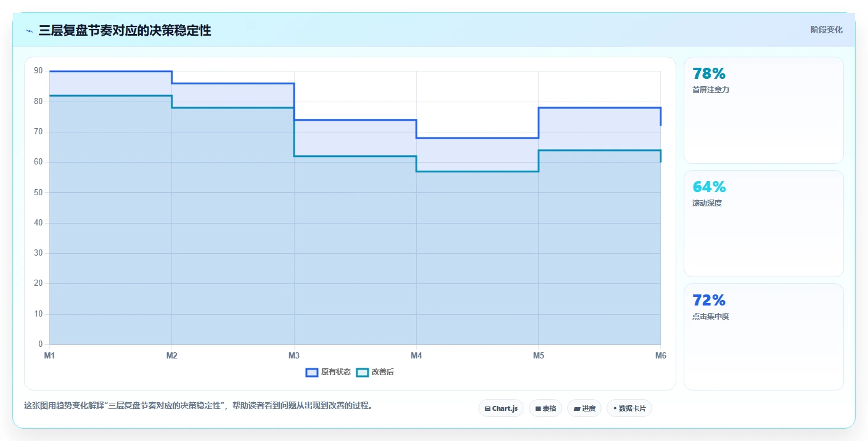
Task: Open the 64% 滚动深度 card
Action: point(764,224)
